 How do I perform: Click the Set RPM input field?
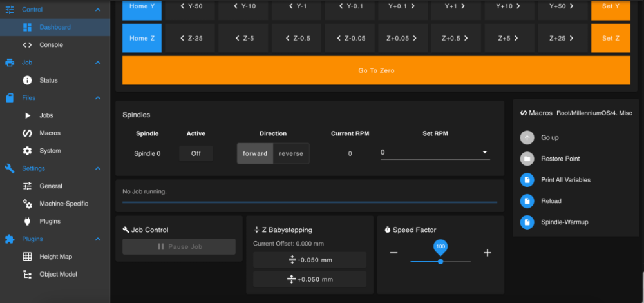(x=435, y=153)
